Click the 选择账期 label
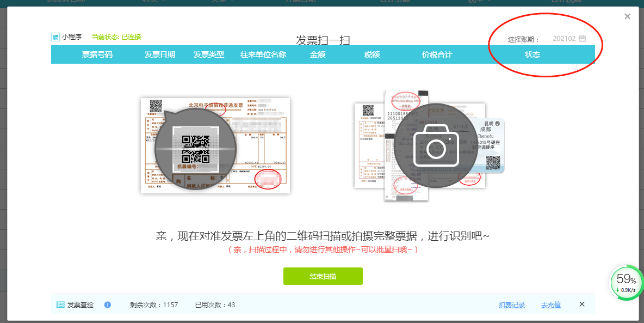The width and height of the screenshot is (644, 323). 523,40
